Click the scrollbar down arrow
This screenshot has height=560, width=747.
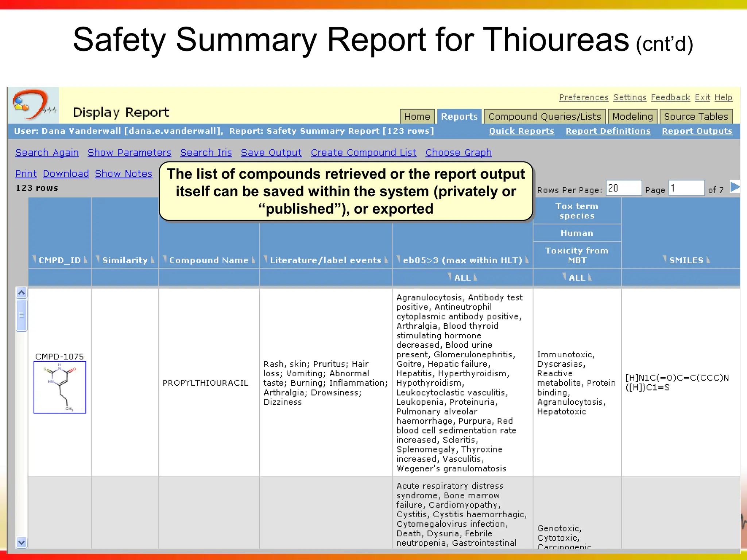click(x=22, y=542)
